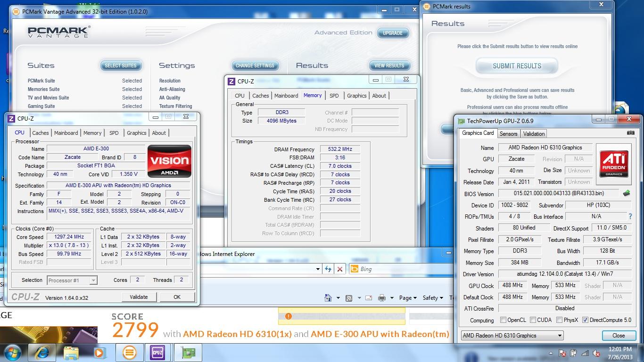Click the GPU-Z screenshot camera icon
Viewport: 644px width, 362px height.
pyautogui.click(x=630, y=133)
